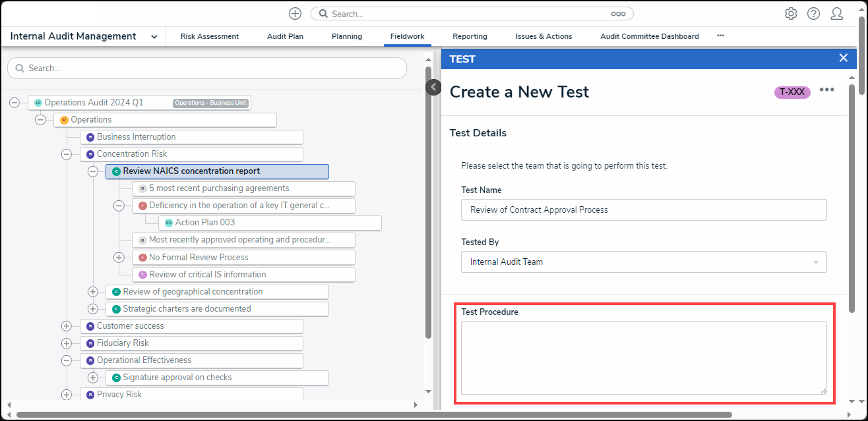
Task: Close the TEST panel with X
Action: [x=843, y=58]
